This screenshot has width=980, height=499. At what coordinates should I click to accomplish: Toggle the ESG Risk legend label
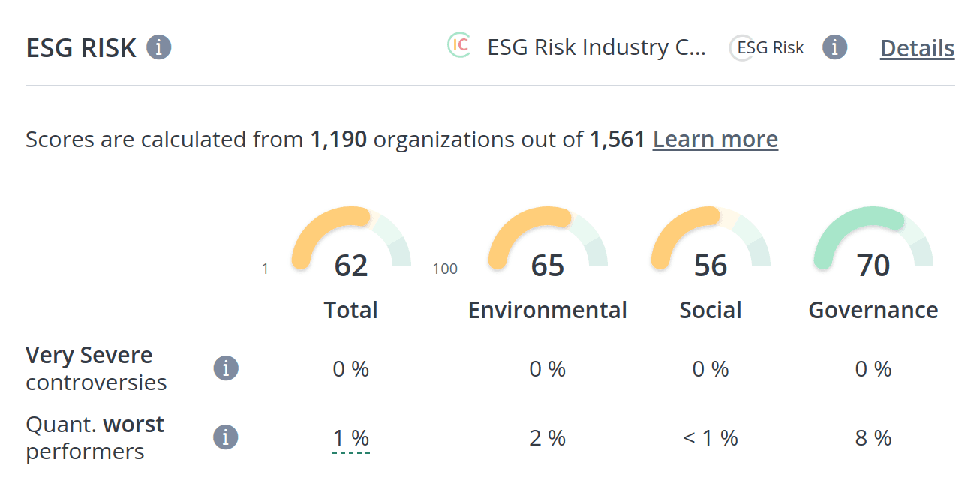click(771, 48)
